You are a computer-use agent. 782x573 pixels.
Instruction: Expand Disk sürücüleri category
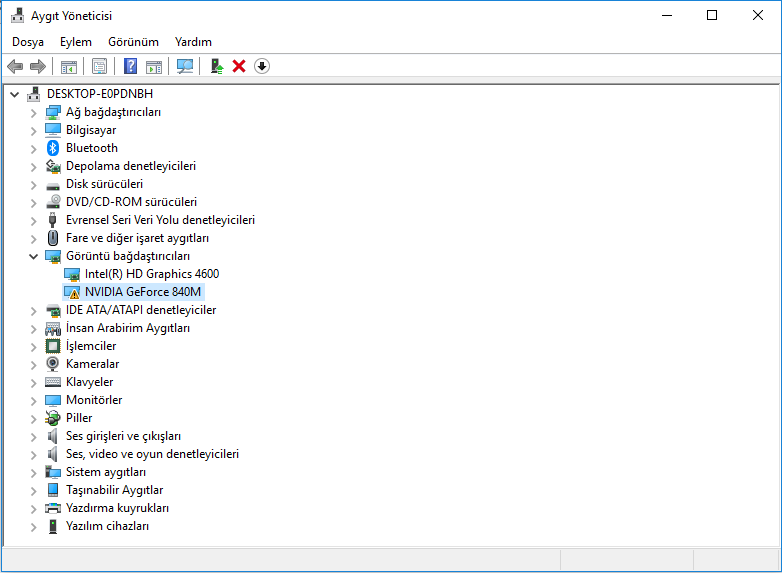(x=33, y=185)
